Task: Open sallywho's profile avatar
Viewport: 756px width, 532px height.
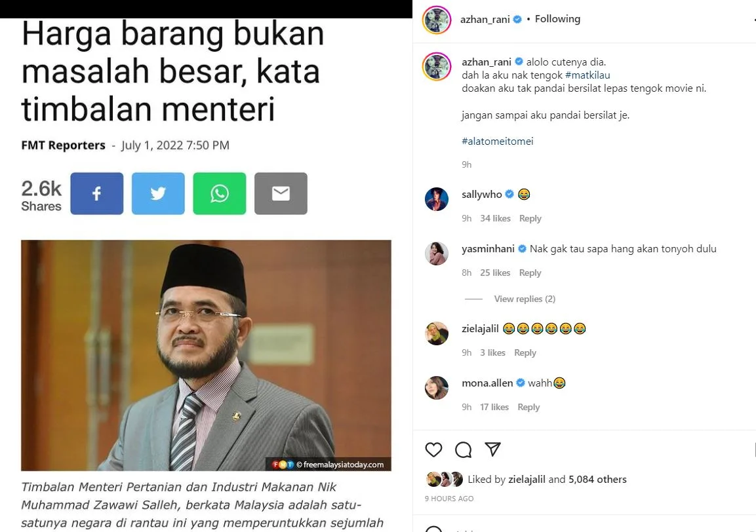Action: point(436,199)
